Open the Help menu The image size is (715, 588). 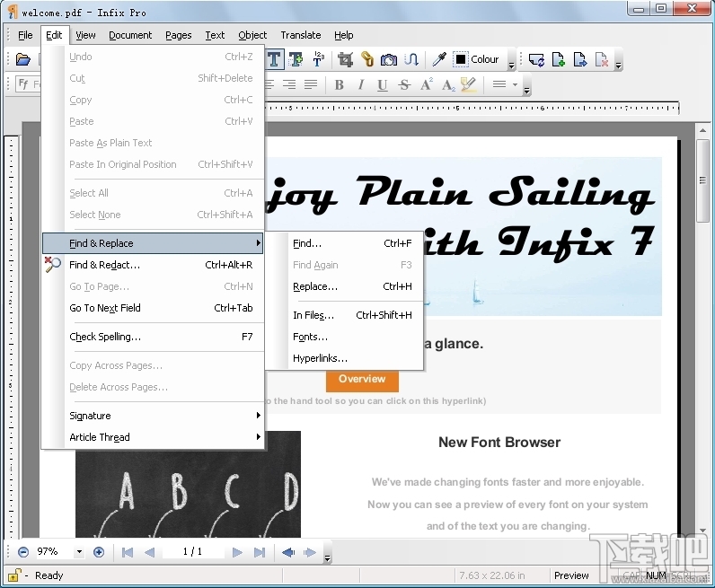coord(343,35)
